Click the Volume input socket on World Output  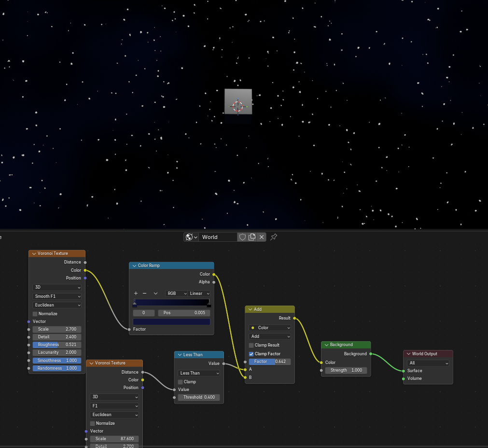404,378
